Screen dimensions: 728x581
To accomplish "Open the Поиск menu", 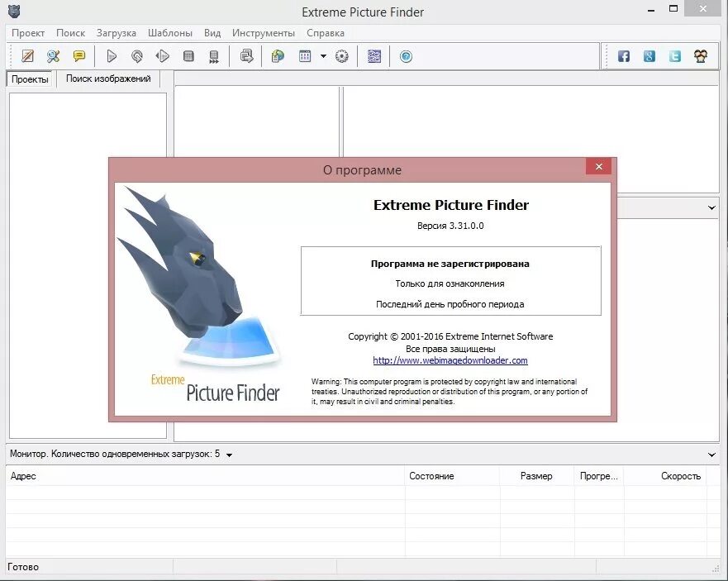I will (x=70, y=33).
